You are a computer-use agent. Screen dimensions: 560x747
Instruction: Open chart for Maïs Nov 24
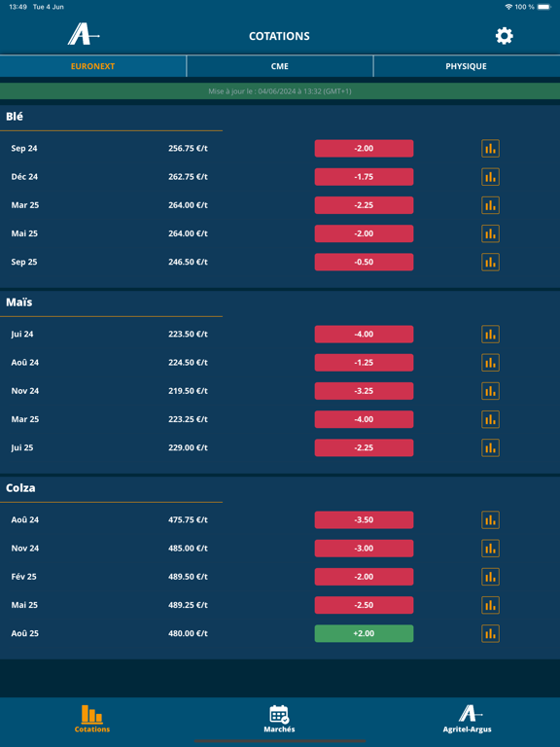(490, 391)
